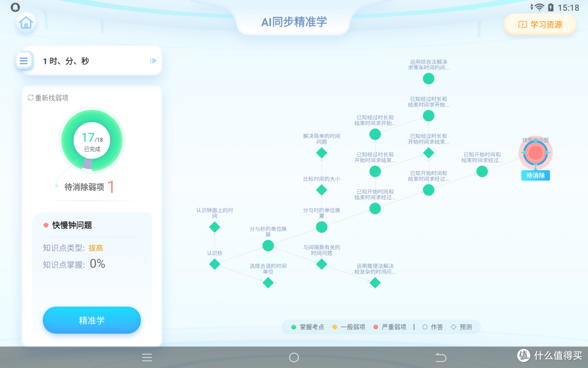
Task: Go to the home screen via house icon
Action: [x=26, y=23]
